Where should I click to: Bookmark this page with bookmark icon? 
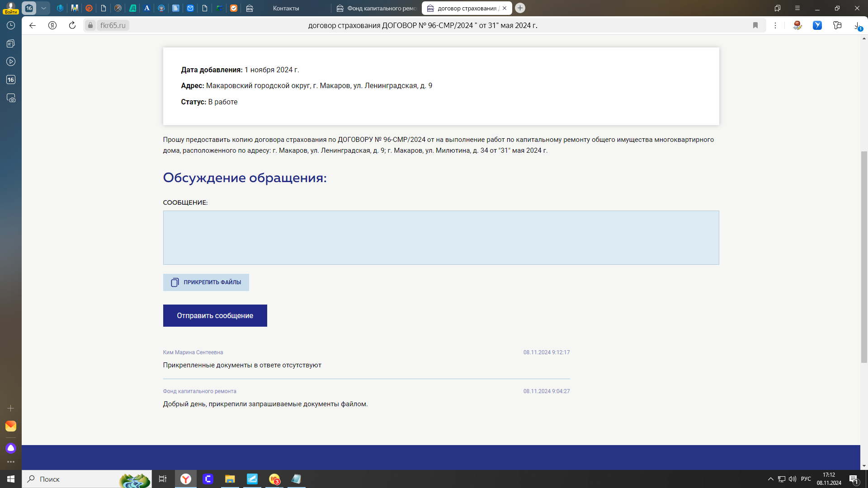pyautogui.click(x=755, y=25)
